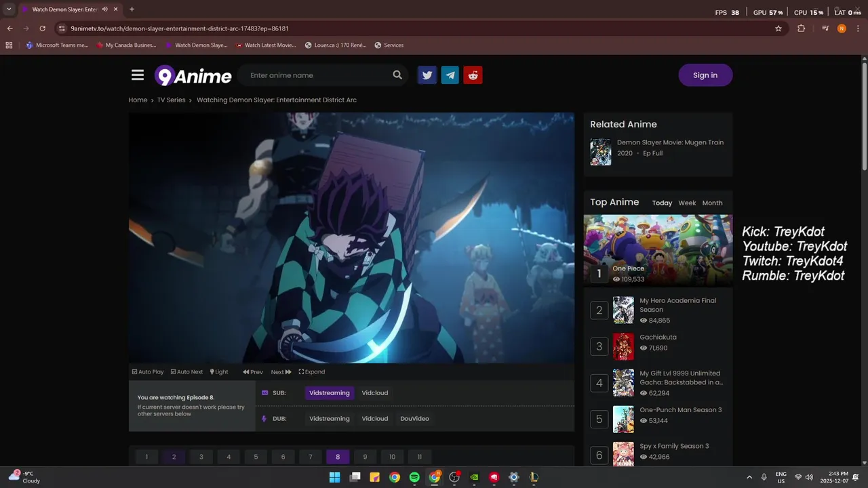Viewport: 868px width, 488px height.
Task: Open Microsoft Teams bookmark
Action: pyautogui.click(x=57, y=45)
